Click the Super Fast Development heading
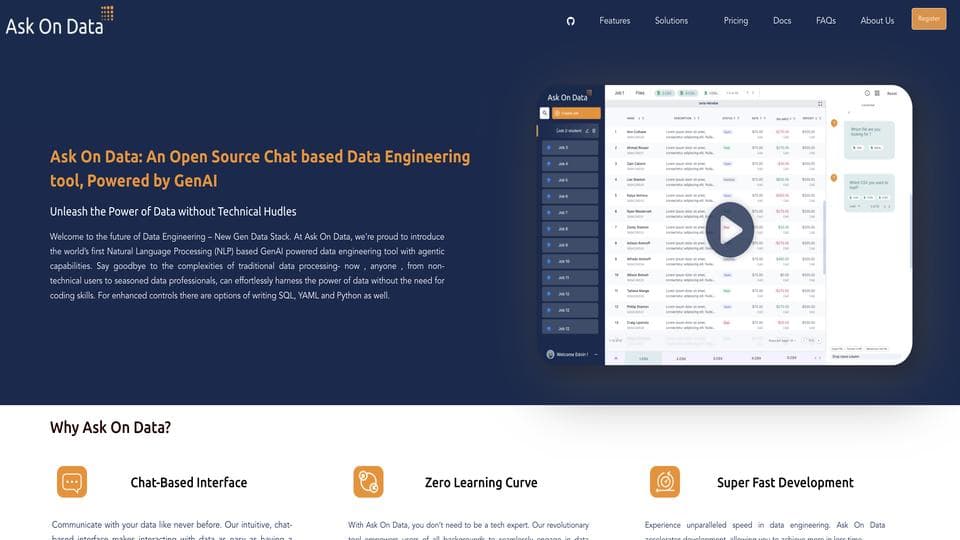The height and width of the screenshot is (540, 960). pos(785,482)
